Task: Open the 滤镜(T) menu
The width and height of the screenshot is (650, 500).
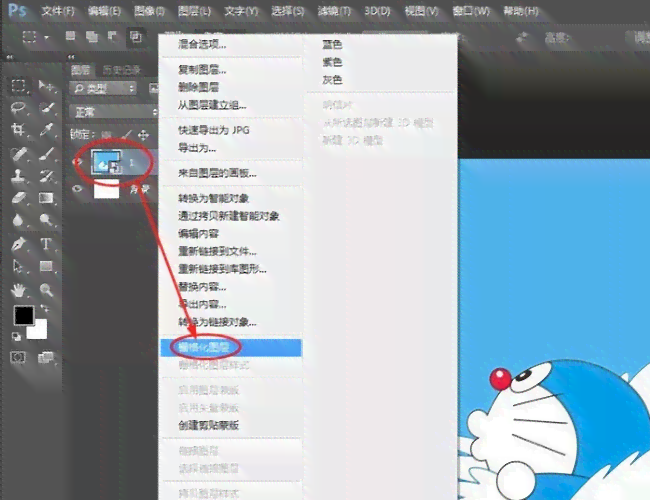Action: [x=334, y=11]
